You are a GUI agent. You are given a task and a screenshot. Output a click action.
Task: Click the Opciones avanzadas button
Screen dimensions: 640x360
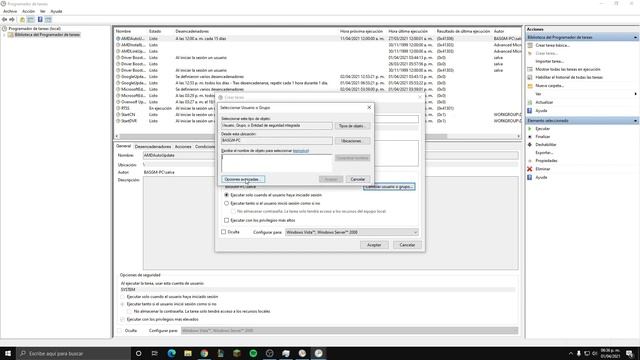[243, 179]
